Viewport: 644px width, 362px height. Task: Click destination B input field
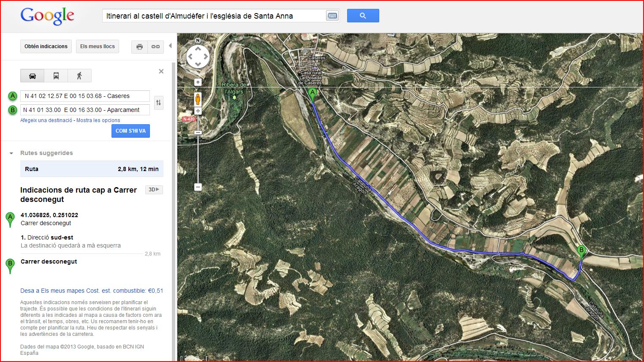[x=85, y=110]
